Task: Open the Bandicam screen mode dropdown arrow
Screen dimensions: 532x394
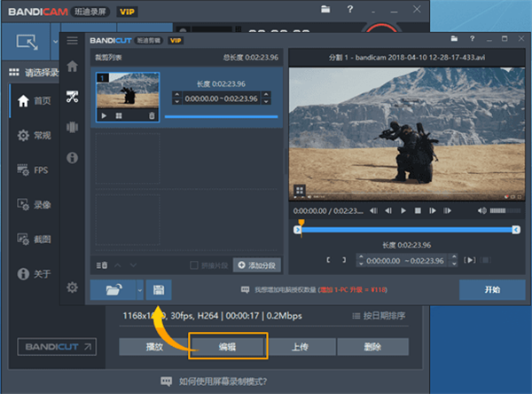Action: [x=56, y=41]
